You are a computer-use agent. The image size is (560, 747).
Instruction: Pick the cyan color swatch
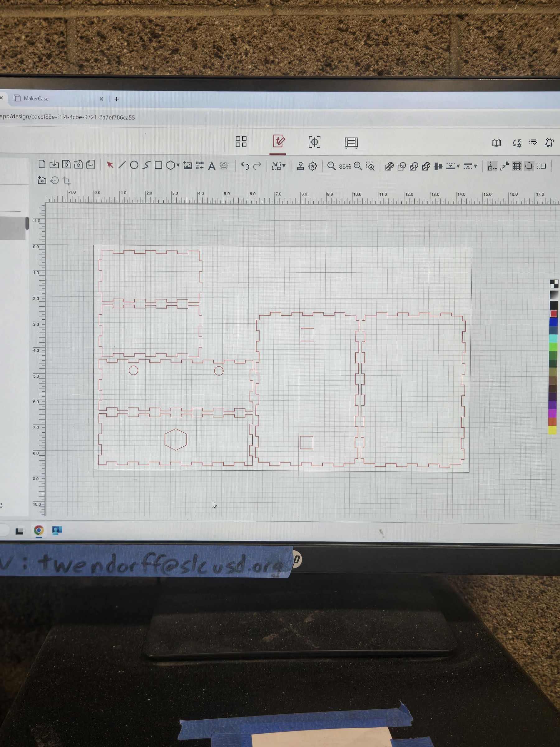coord(553,338)
